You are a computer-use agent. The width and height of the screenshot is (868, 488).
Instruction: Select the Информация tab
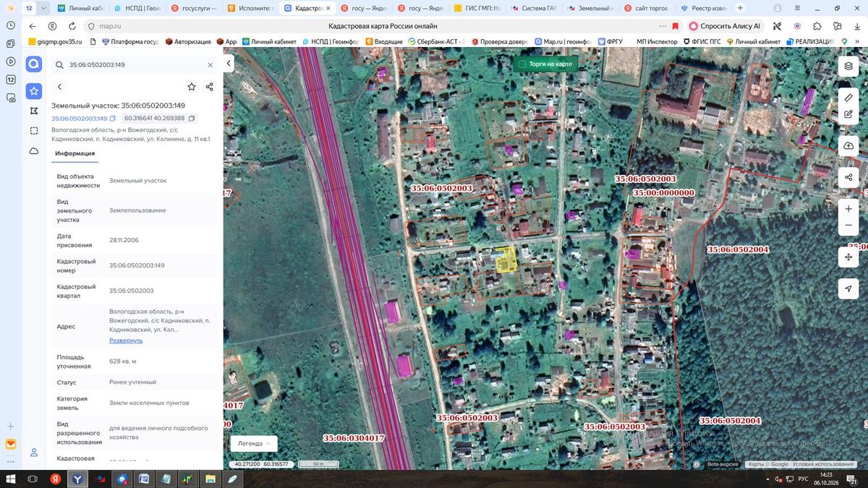pos(75,154)
